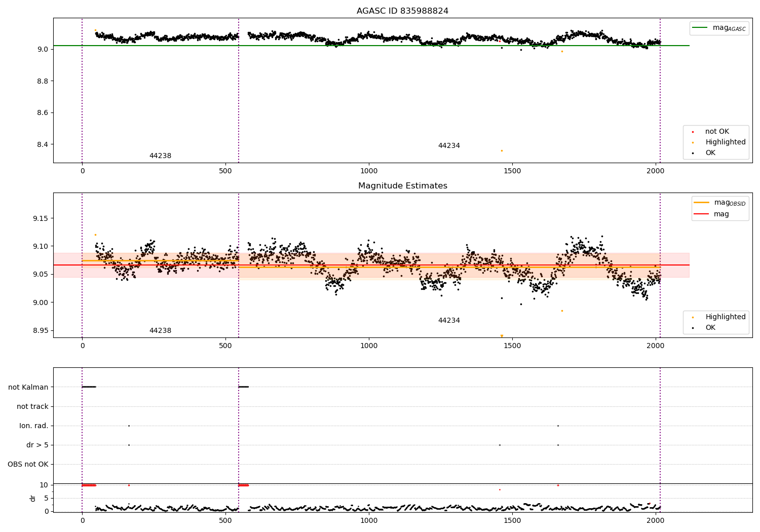Click the 8.6 y-axis tick label
The image size is (760, 532).
[43, 112]
